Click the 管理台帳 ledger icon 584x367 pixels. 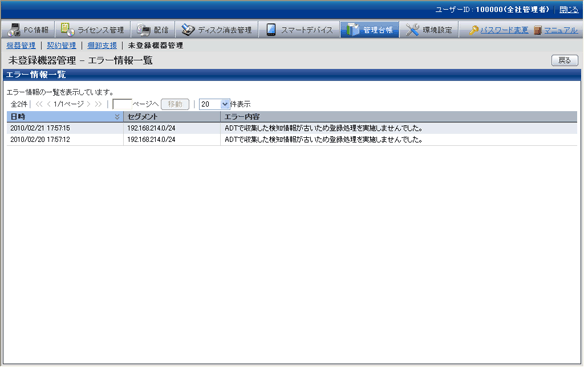point(352,30)
